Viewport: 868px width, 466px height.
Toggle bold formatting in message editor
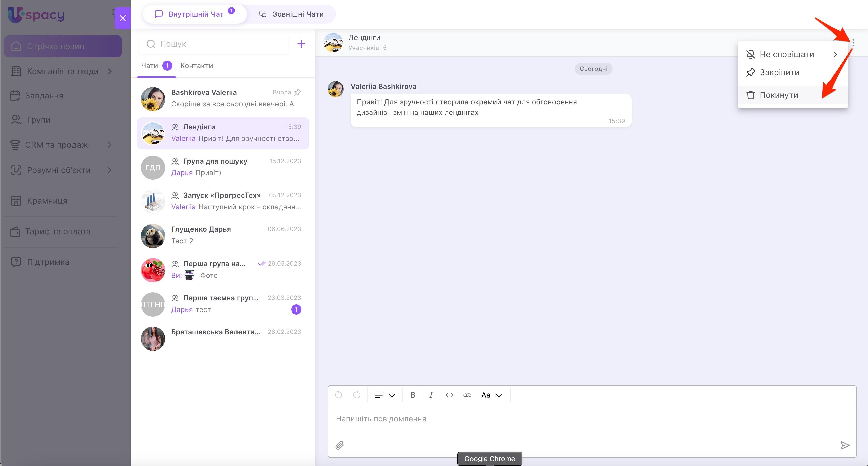click(x=412, y=395)
